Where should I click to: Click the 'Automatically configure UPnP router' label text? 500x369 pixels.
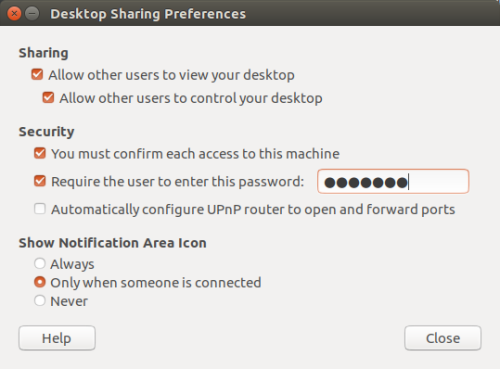coord(253,210)
